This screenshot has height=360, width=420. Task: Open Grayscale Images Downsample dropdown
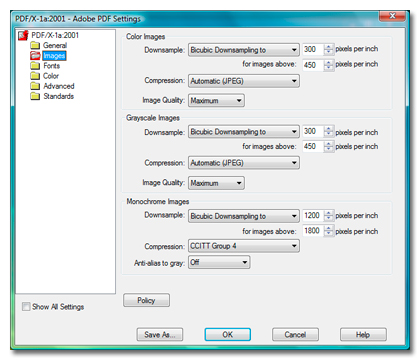click(x=244, y=132)
